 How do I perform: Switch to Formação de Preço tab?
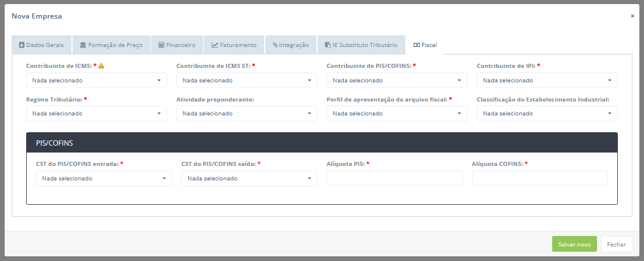tap(111, 45)
